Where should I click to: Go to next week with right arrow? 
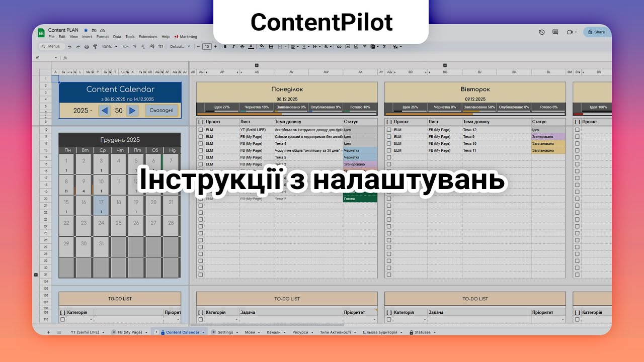click(x=132, y=111)
